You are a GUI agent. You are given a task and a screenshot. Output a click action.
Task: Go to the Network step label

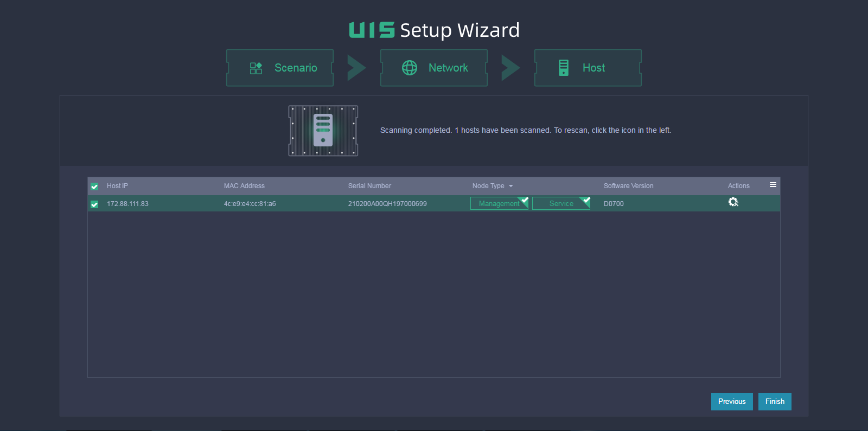(448, 68)
